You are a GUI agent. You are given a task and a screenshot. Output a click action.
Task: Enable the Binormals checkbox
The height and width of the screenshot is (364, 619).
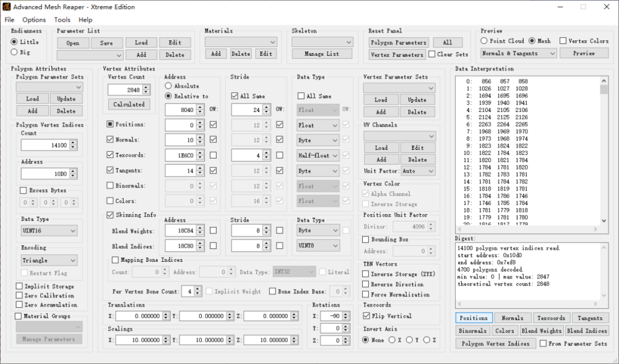click(110, 186)
